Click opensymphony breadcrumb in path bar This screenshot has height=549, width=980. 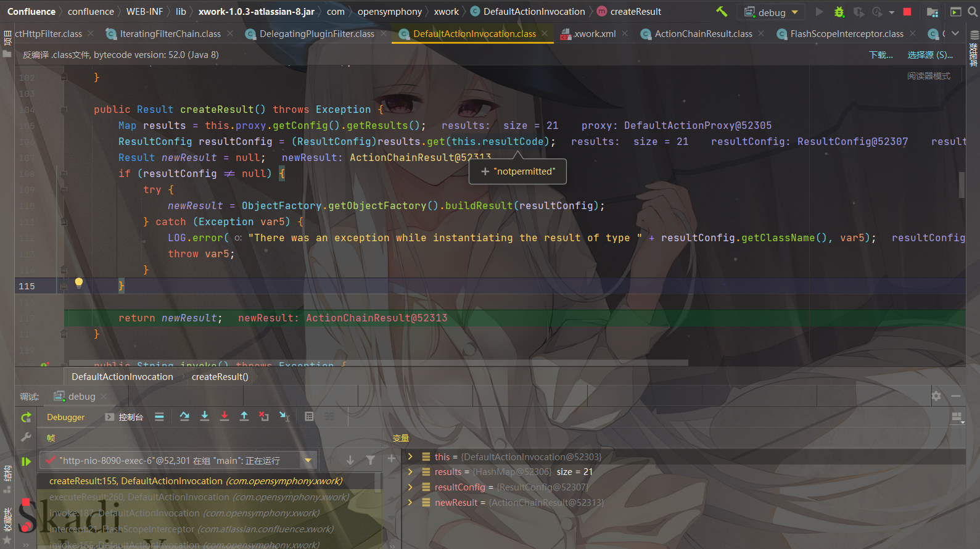390,12
